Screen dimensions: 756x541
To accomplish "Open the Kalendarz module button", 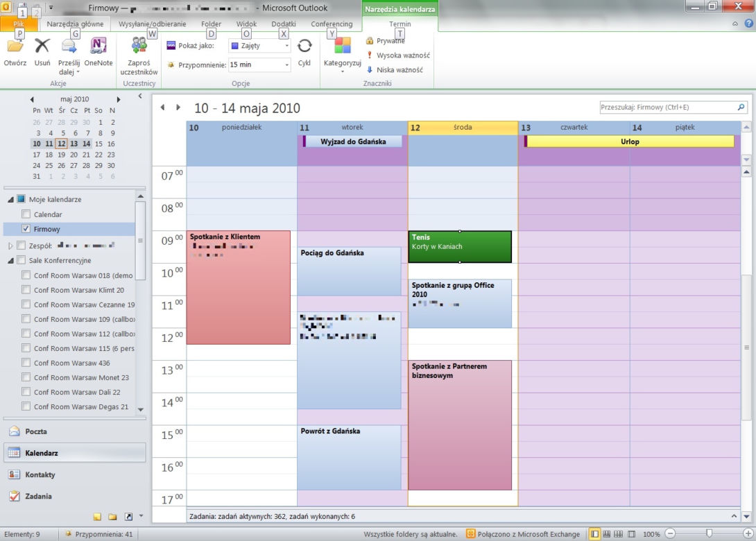I will (75, 453).
